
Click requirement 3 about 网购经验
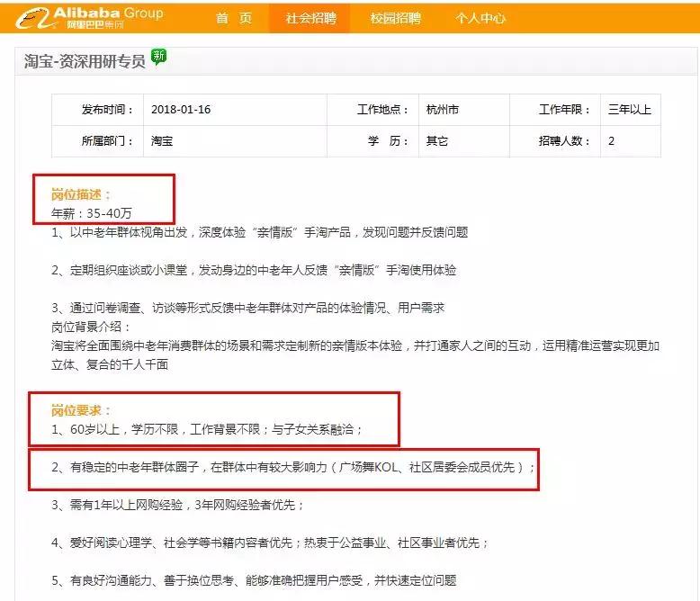coord(177,505)
